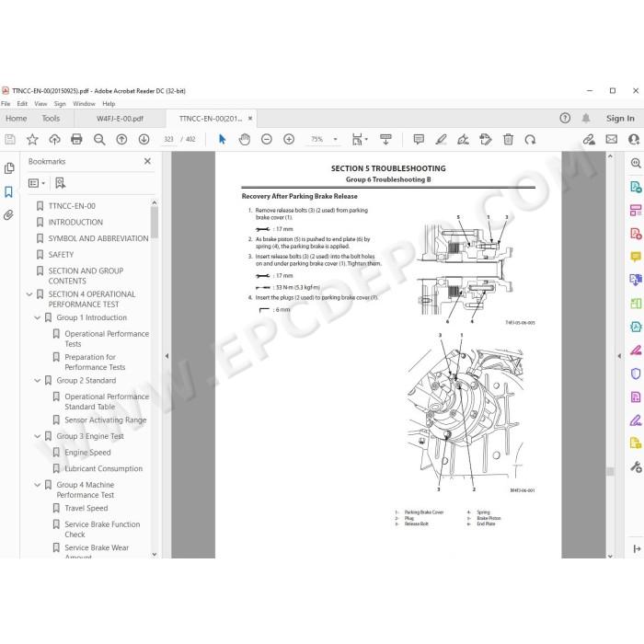Image resolution: width=644 pixels, height=644 pixels.
Task: Print the document with printer icon
Action: pos(76,140)
